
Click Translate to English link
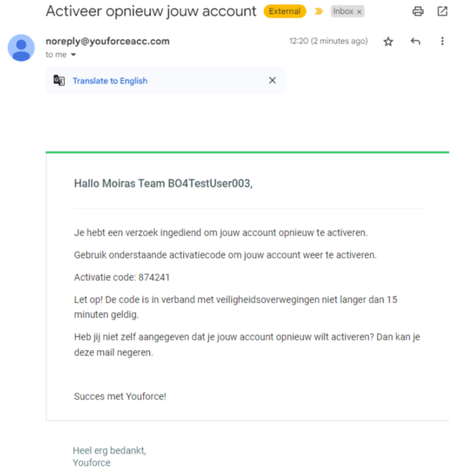110,81
